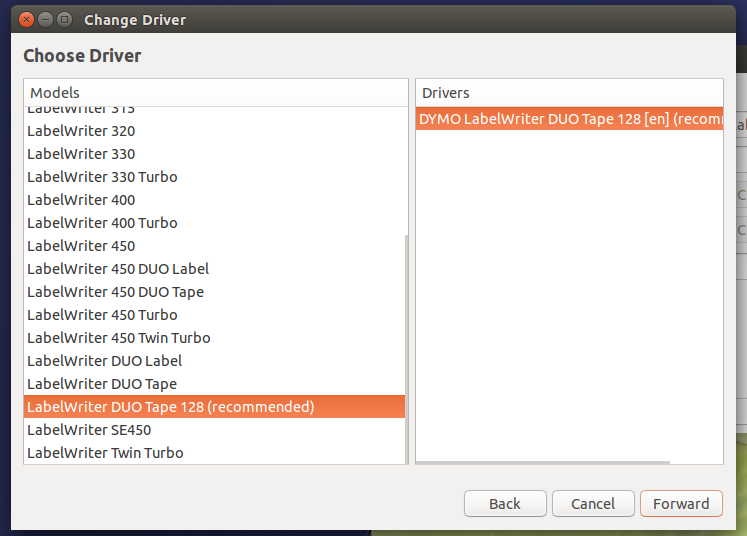This screenshot has height=536, width=747.
Task: Select LabelWriter 450 DUO Tape
Action: coord(214,292)
